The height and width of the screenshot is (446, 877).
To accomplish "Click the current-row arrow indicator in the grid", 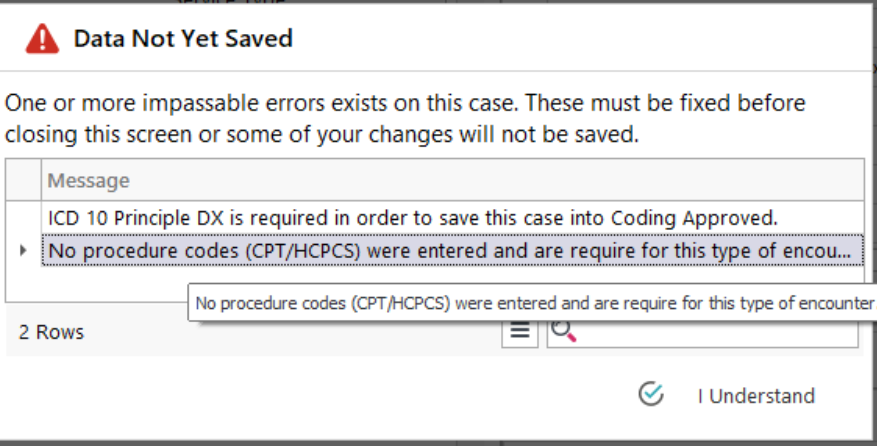I will point(23,250).
